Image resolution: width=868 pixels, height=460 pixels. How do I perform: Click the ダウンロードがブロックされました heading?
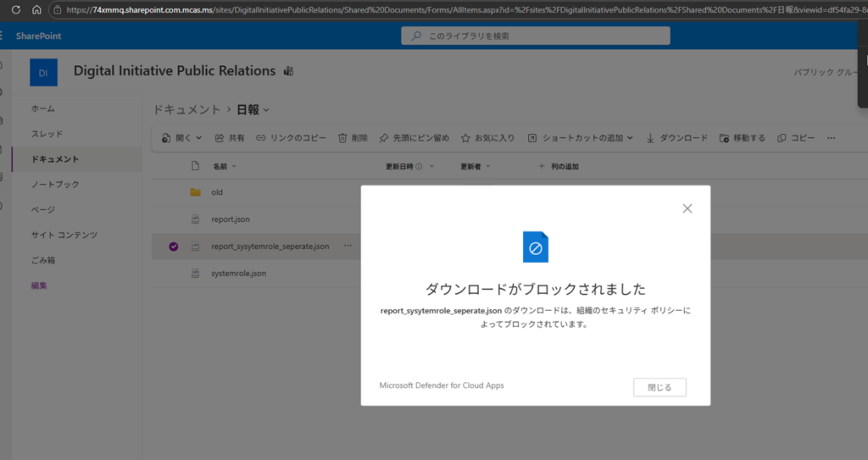coord(536,288)
